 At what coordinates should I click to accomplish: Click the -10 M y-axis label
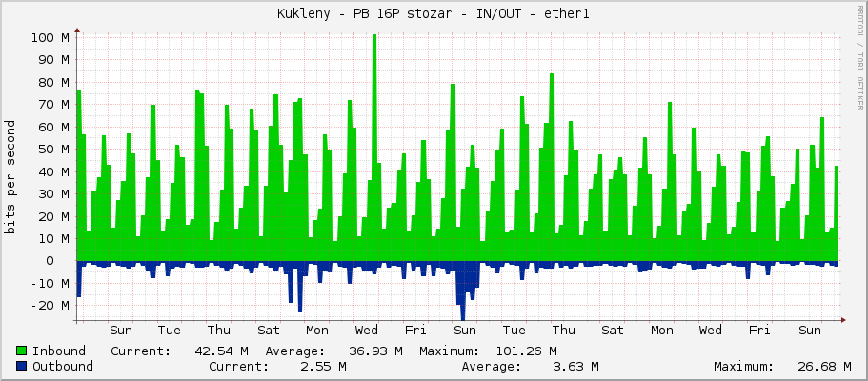(x=50, y=284)
